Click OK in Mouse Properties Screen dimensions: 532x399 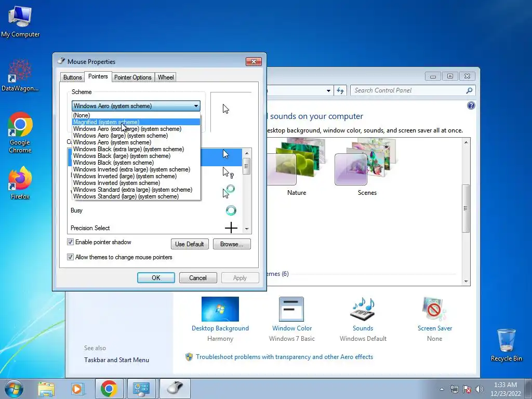tap(156, 277)
